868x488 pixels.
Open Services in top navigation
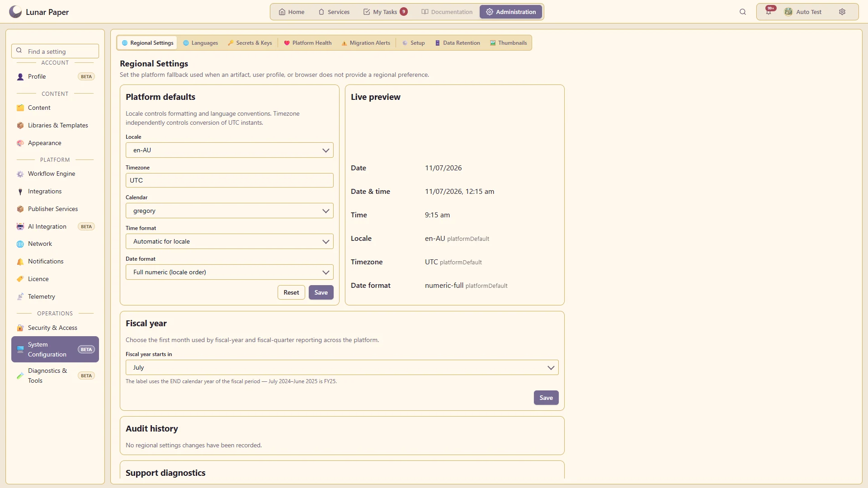point(334,12)
